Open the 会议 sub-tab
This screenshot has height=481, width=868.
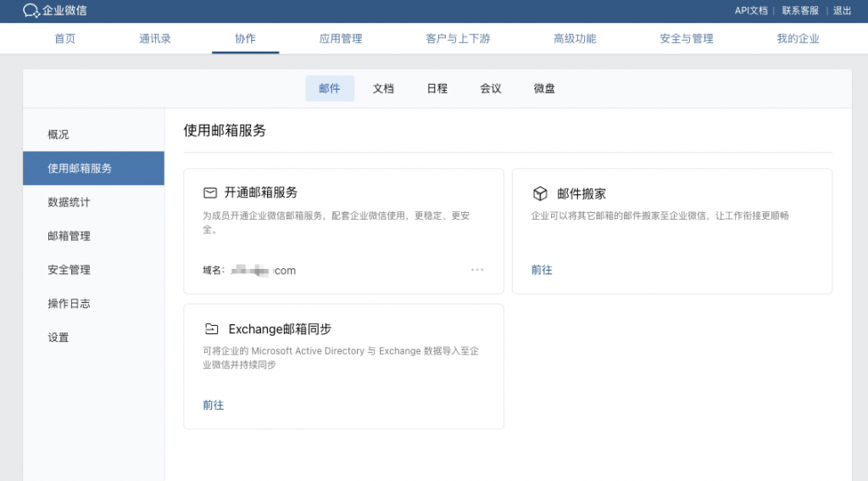(x=491, y=88)
